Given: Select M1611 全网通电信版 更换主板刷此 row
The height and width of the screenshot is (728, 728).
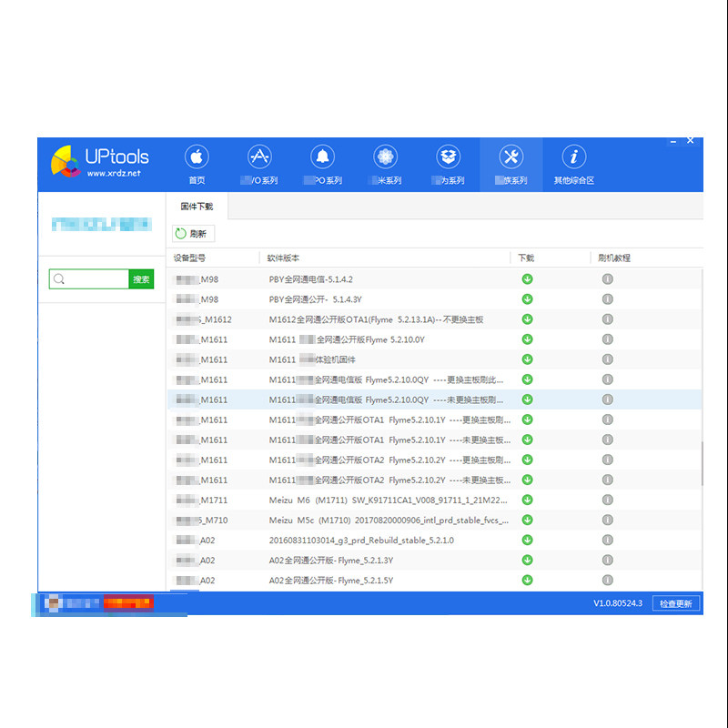Looking at the screenshot, I should coord(434,379).
